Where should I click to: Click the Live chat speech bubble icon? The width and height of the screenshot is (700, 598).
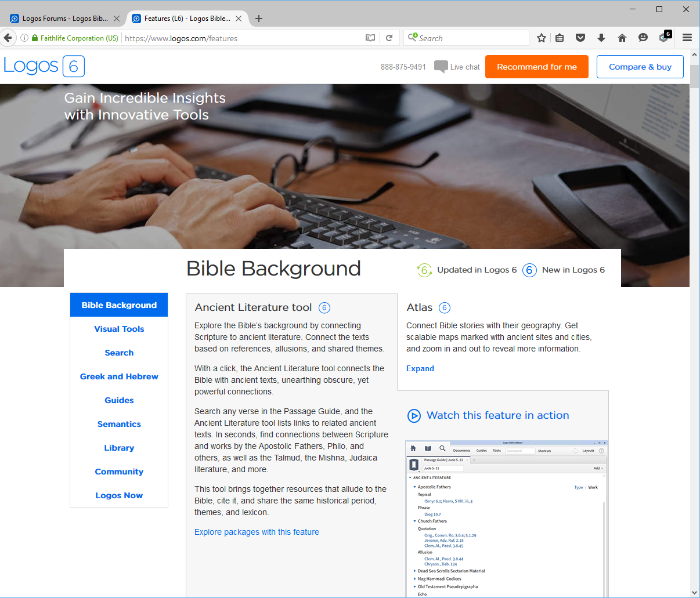pyautogui.click(x=441, y=67)
